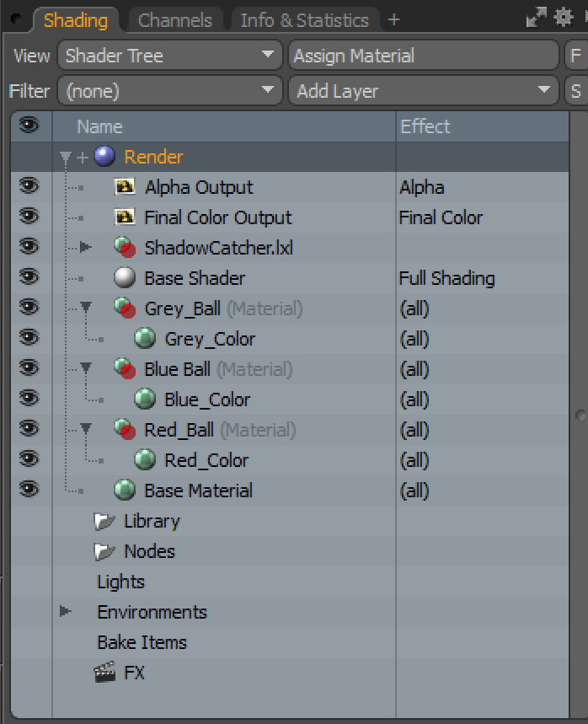
Task: Click the Assign Material button
Action: pyautogui.click(x=423, y=56)
